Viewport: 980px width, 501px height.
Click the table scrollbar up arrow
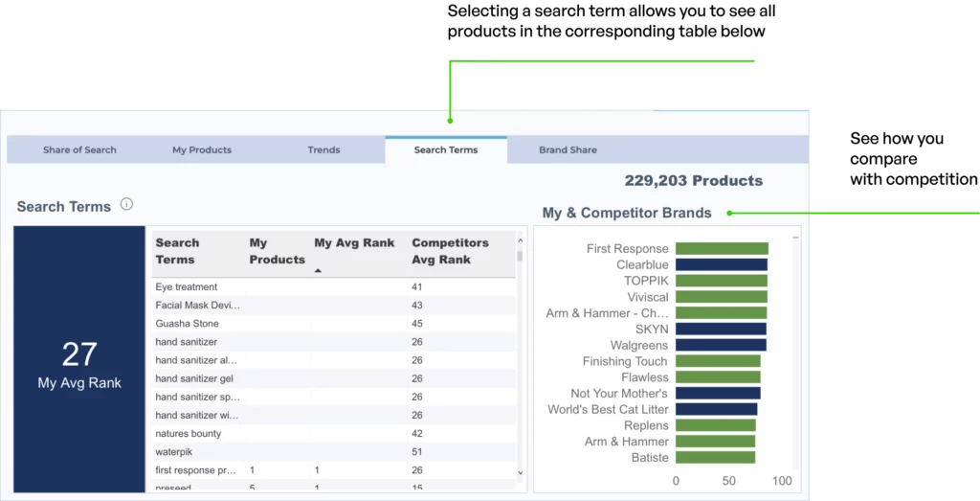(x=520, y=240)
